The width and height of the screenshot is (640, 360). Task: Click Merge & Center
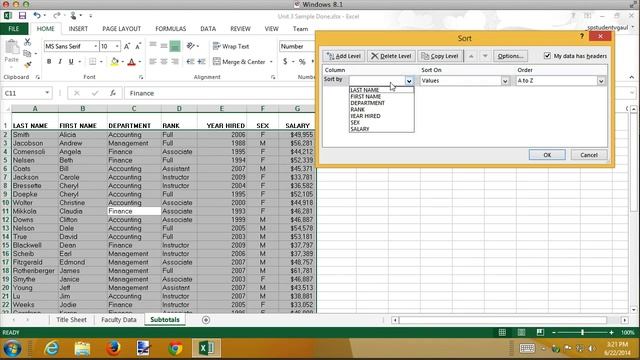pyautogui.click(x=240, y=62)
